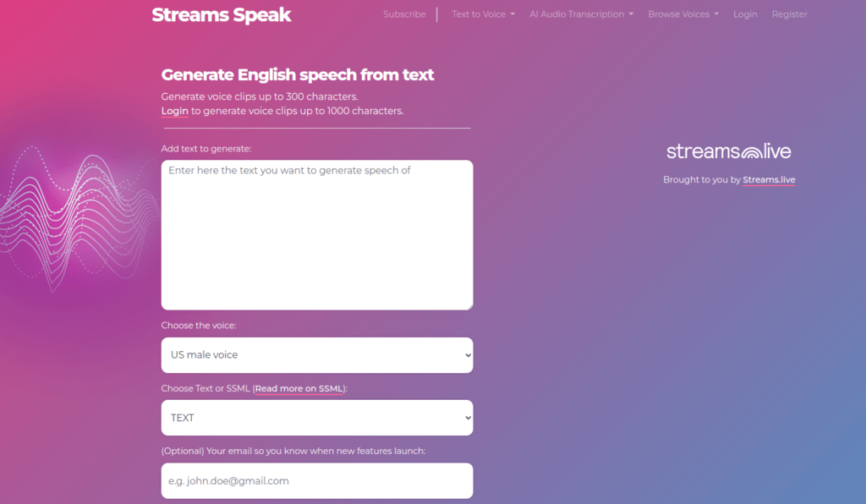Open the Register page
The height and width of the screenshot is (504, 866).
coord(789,14)
